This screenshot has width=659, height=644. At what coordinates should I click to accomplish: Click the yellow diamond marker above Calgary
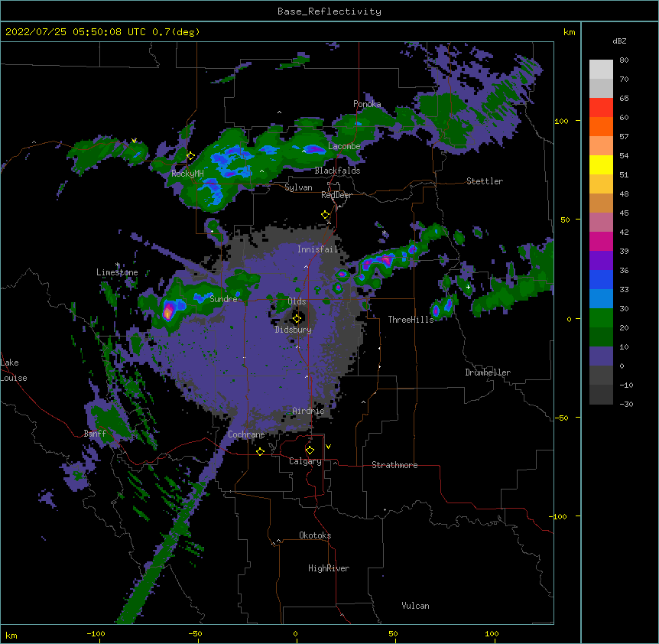coord(310,450)
